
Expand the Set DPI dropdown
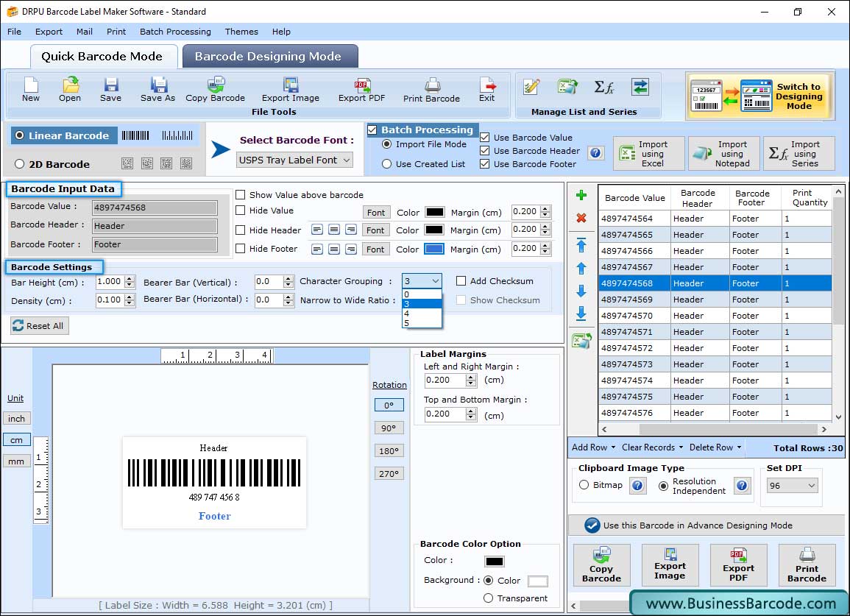[x=792, y=486]
